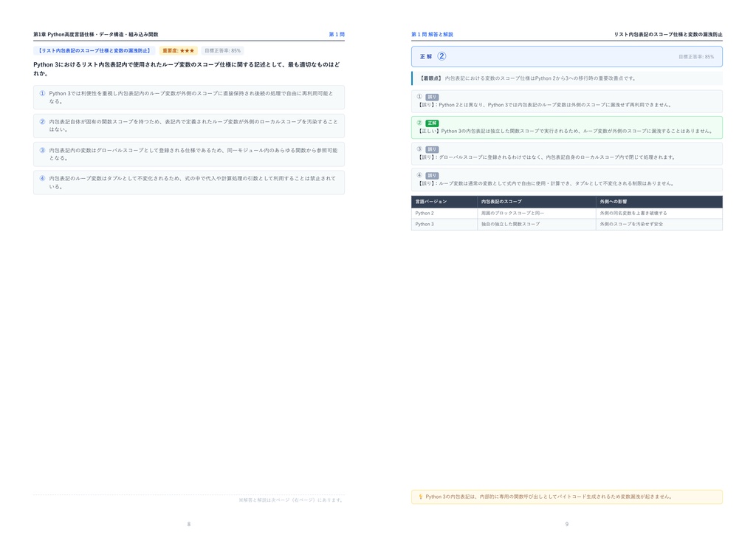Click the 誤り badge in explanation ①
The image size is (756, 535).
(432, 97)
